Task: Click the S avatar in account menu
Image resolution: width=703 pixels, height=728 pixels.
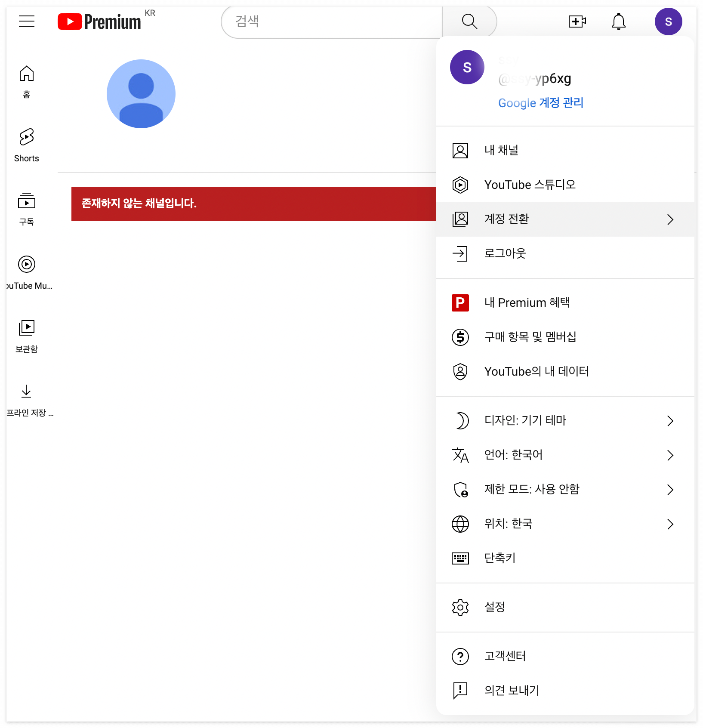Action: pyautogui.click(x=467, y=67)
